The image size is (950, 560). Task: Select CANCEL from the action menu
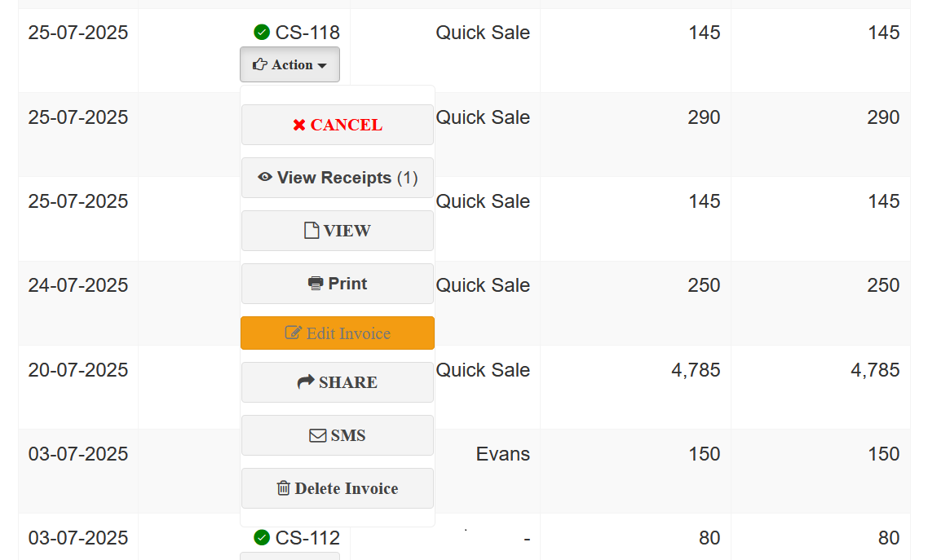click(338, 125)
